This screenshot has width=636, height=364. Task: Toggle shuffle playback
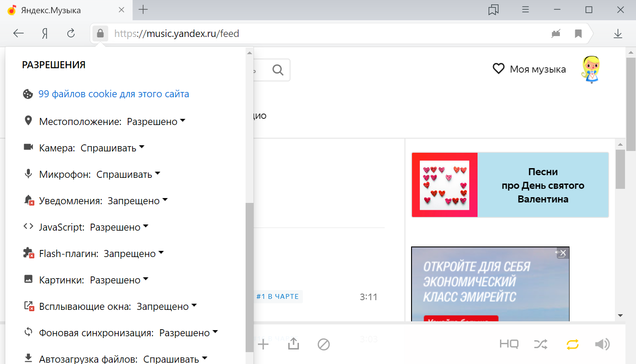pyautogui.click(x=540, y=344)
